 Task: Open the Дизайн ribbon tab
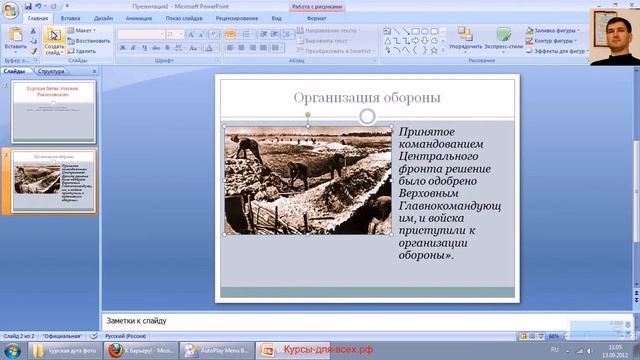click(103, 18)
